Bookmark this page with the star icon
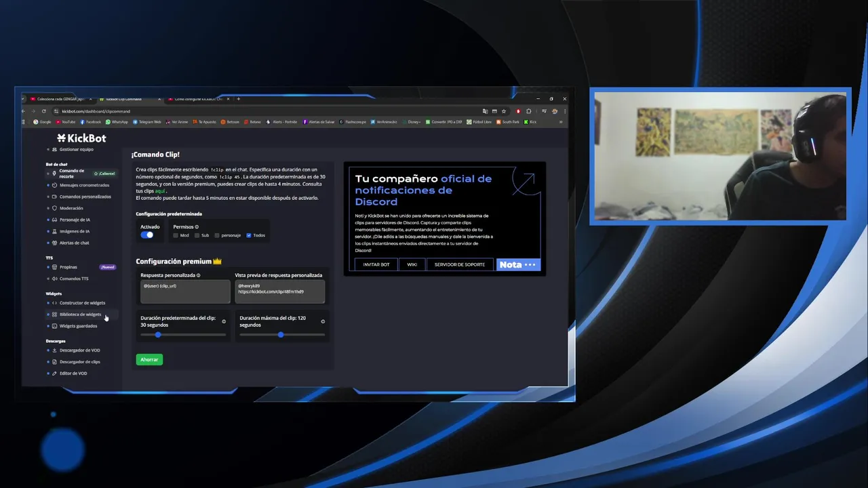Screen dimensions: 868x488 [503, 111]
